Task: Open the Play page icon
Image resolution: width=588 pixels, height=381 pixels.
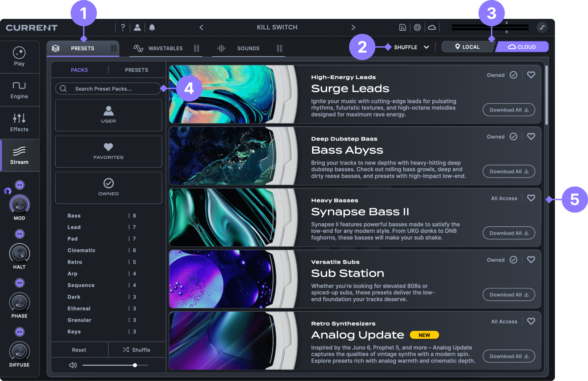Action: point(19,53)
